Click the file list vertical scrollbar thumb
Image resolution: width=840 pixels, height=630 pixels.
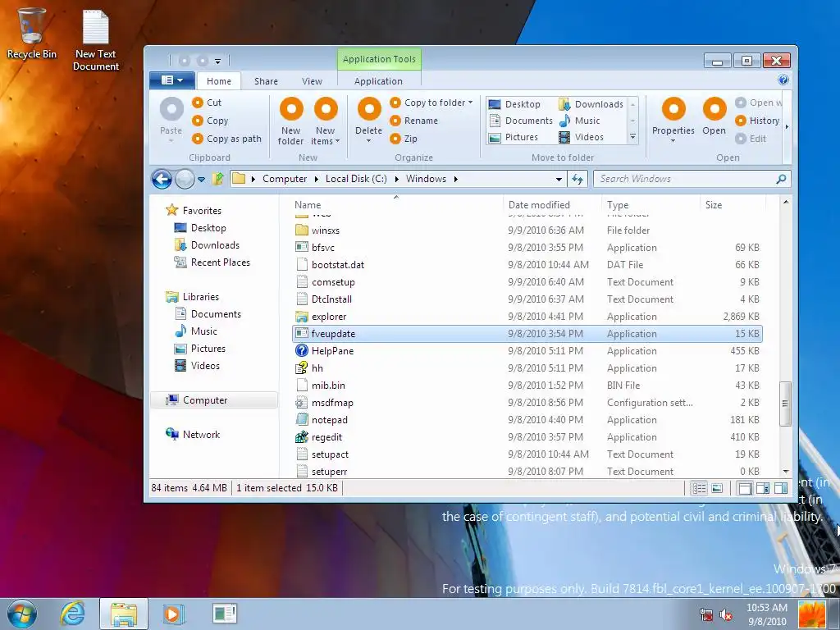click(x=785, y=404)
